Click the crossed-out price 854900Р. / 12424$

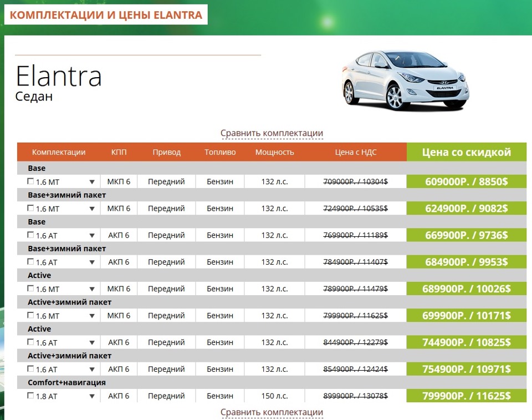tap(356, 370)
